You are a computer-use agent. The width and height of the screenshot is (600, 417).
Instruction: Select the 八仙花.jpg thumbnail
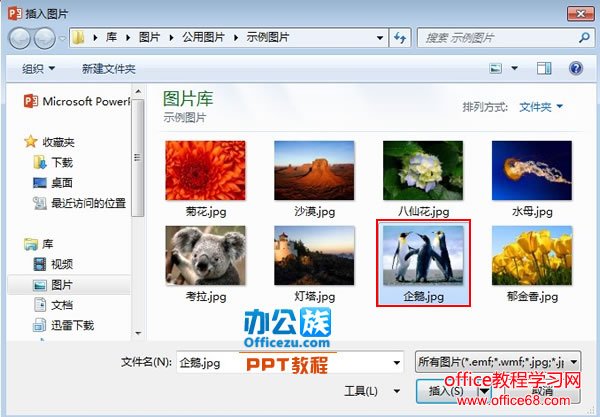(423, 171)
